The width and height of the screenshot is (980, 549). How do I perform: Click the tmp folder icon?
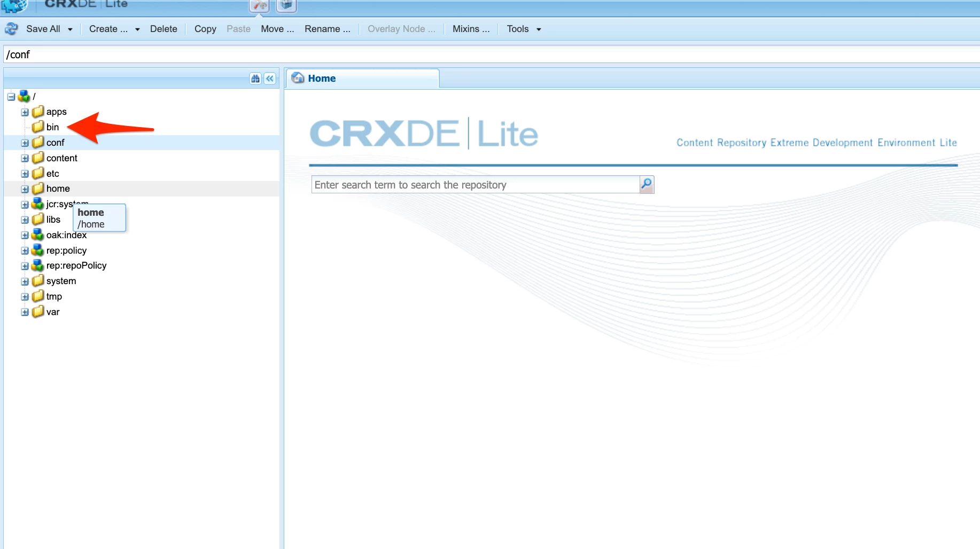pyautogui.click(x=37, y=296)
